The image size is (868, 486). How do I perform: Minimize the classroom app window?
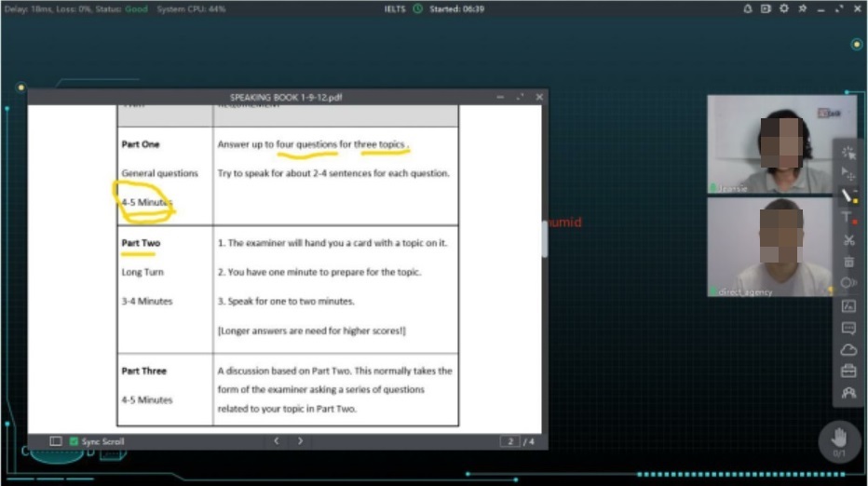point(821,9)
